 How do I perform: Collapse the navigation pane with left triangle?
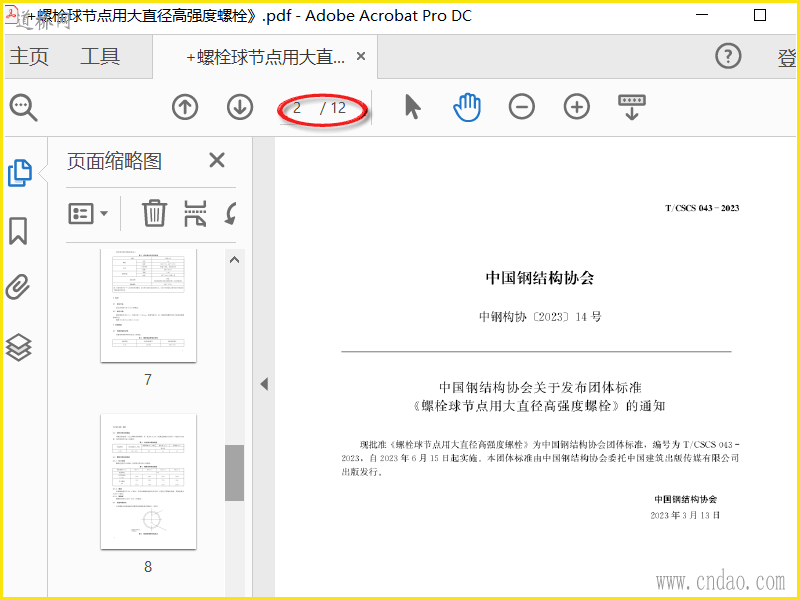click(x=264, y=384)
